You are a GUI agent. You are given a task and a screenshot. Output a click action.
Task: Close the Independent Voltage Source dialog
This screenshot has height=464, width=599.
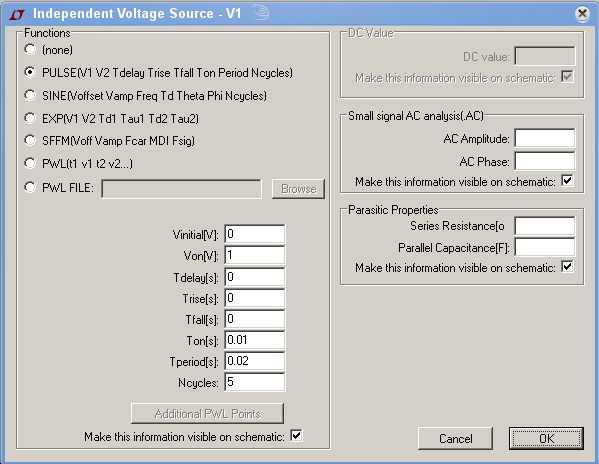tap(582, 14)
